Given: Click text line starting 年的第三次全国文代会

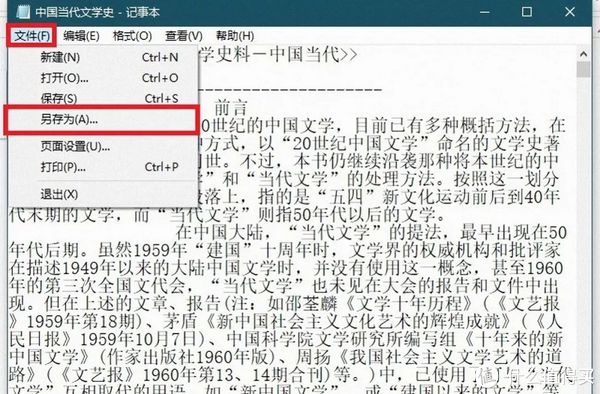Looking at the screenshot, I should [x=285, y=286].
